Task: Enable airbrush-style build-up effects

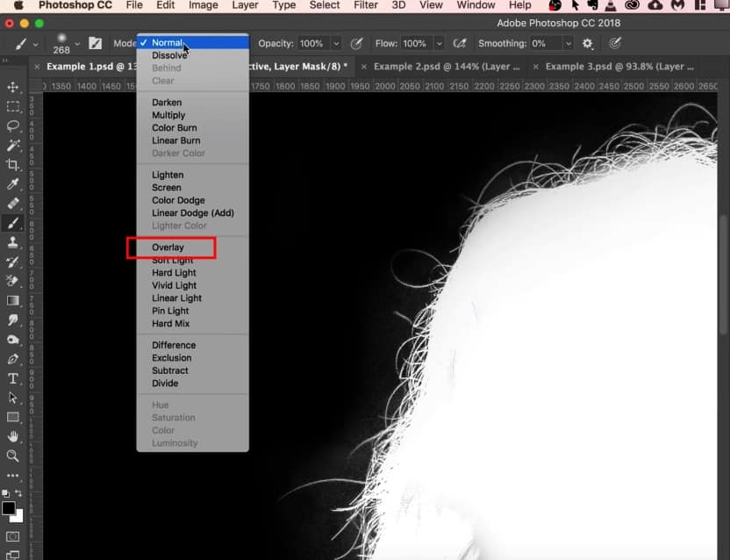Action: (x=460, y=43)
